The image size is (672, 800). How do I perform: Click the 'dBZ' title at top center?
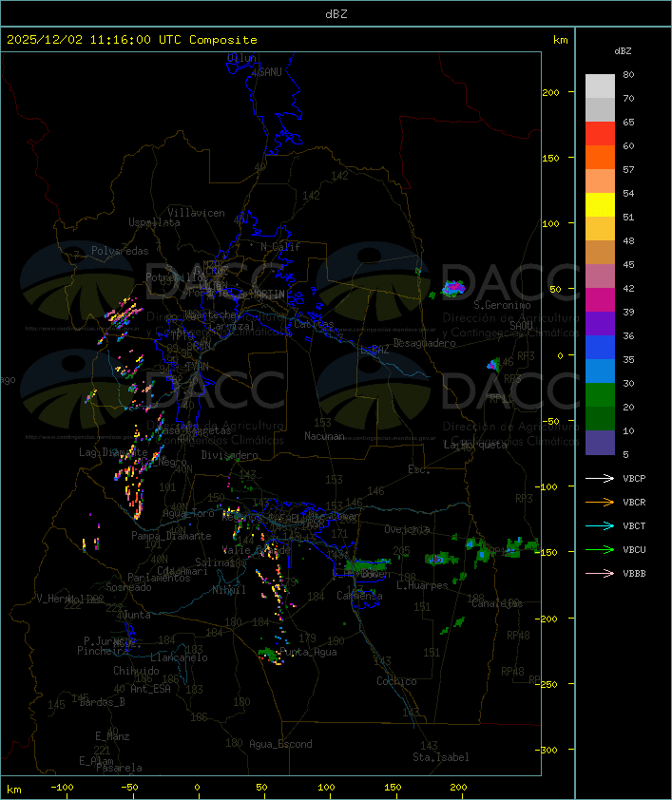(x=336, y=13)
